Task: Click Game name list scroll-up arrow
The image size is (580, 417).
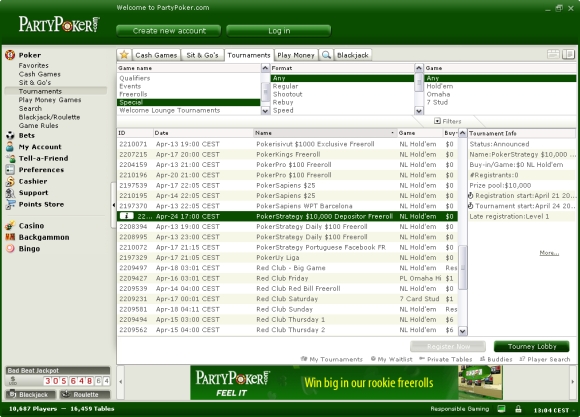Action: (x=265, y=68)
